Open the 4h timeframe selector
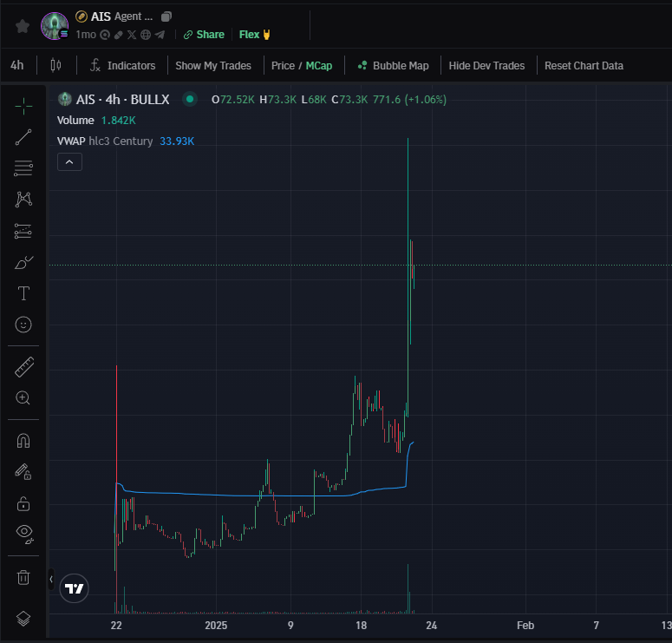Screen dimensions: 672x643 [x=17, y=66]
